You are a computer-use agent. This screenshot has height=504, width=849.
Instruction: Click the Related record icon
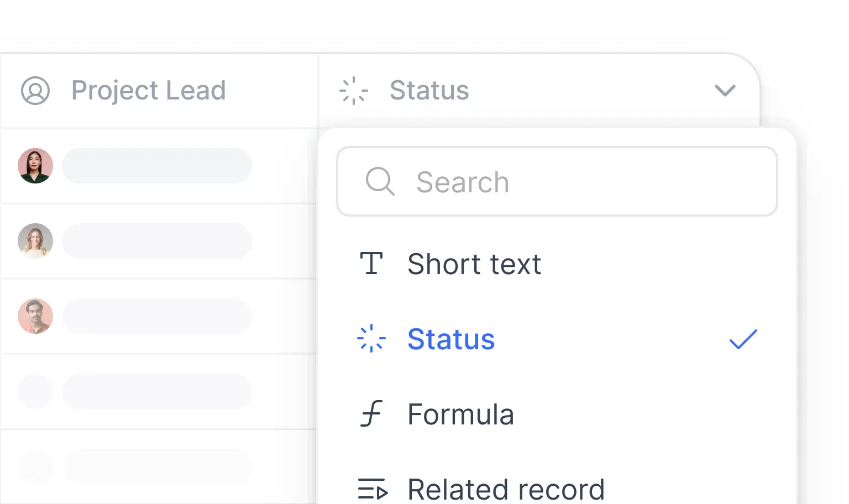click(x=373, y=489)
